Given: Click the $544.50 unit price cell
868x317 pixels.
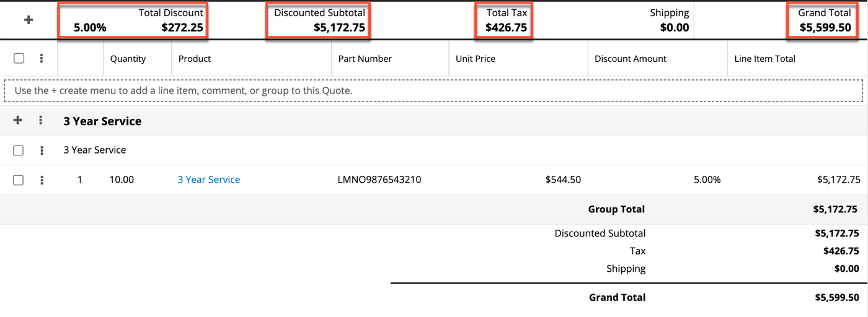Looking at the screenshot, I should click(x=563, y=180).
